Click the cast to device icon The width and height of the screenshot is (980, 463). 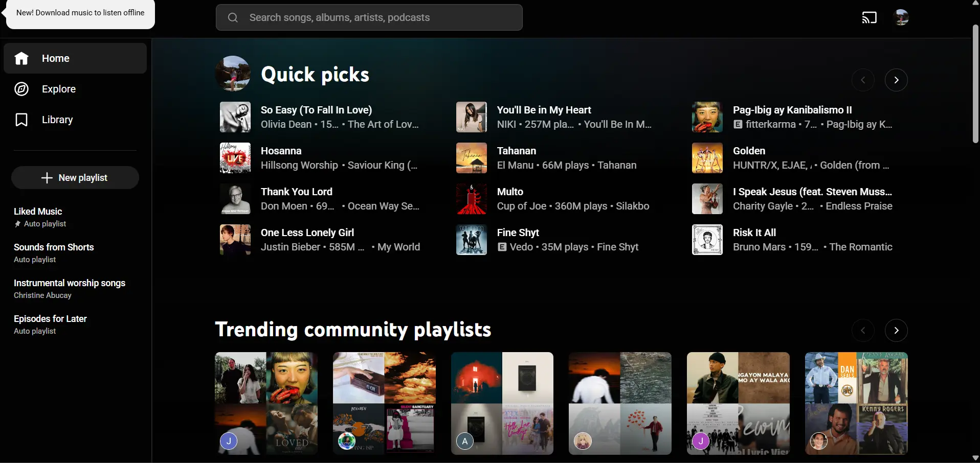point(869,18)
